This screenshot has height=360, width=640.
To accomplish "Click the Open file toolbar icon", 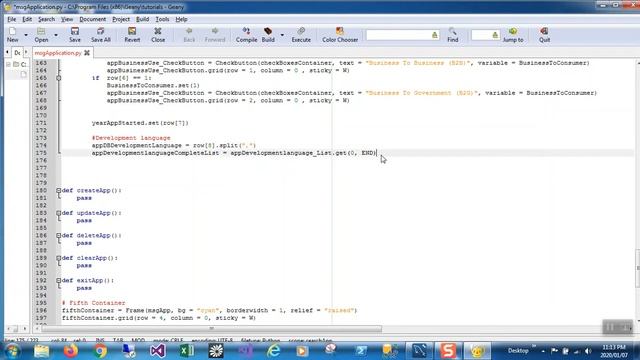I will tap(41, 35).
